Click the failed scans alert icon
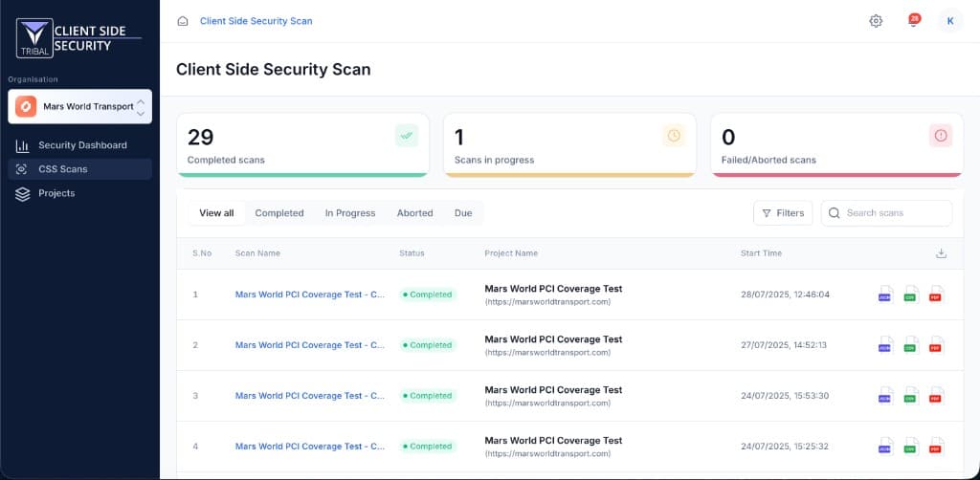Screen dimensions: 980x480 pos(941,136)
